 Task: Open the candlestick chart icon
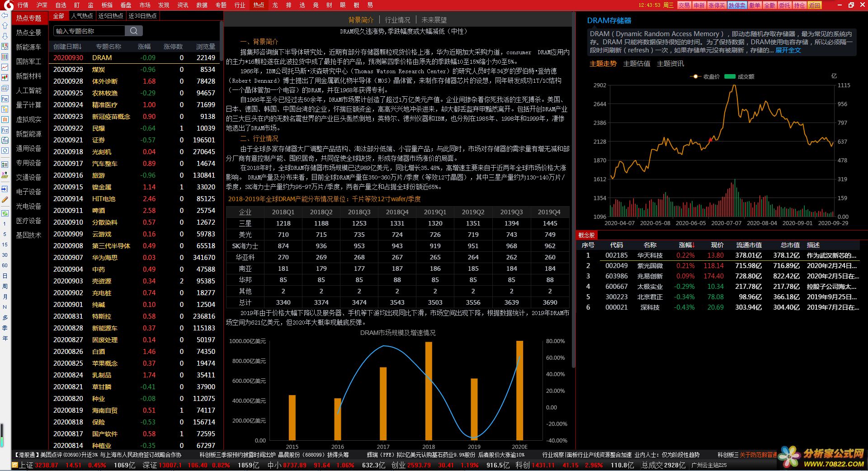click(x=5, y=78)
